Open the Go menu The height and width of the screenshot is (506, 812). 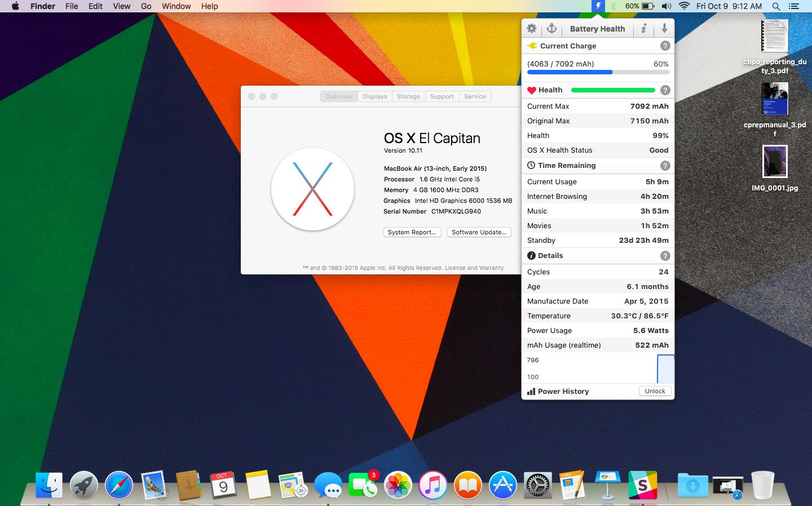146,6
